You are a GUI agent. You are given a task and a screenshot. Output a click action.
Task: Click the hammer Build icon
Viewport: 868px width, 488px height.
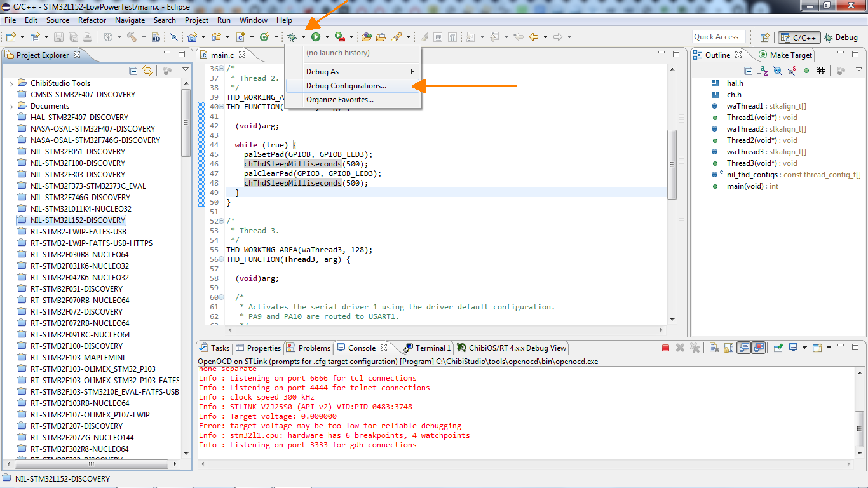[x=132, y=37]
